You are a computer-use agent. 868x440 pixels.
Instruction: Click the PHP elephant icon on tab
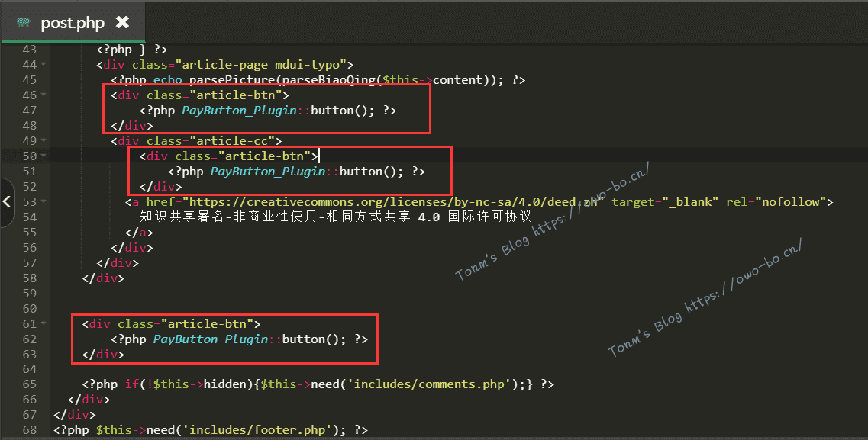(x=23, y=23)
